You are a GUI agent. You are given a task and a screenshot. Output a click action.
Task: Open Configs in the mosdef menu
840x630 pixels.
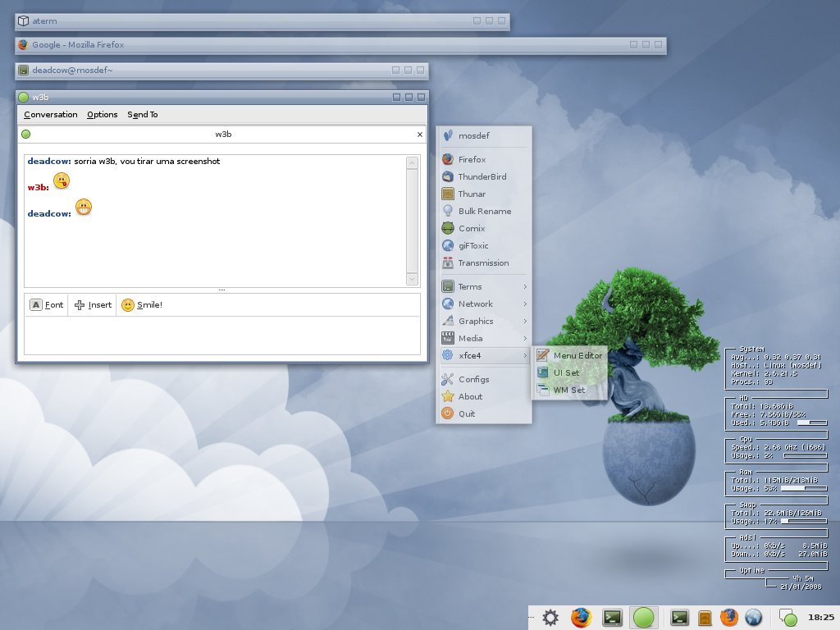coord(484,379)
